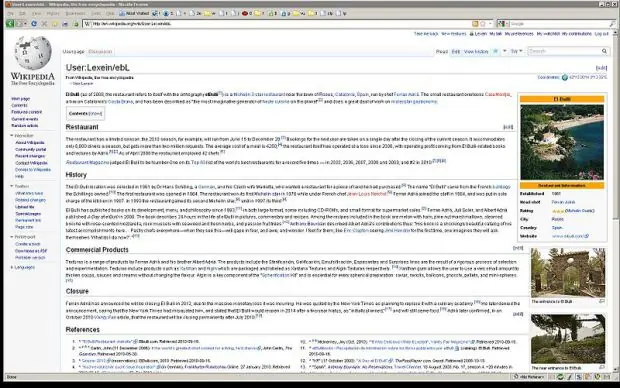The height and width of the screenshot is (388, 620).
Task: Open the TW dropdown menu
Action: 516,51
